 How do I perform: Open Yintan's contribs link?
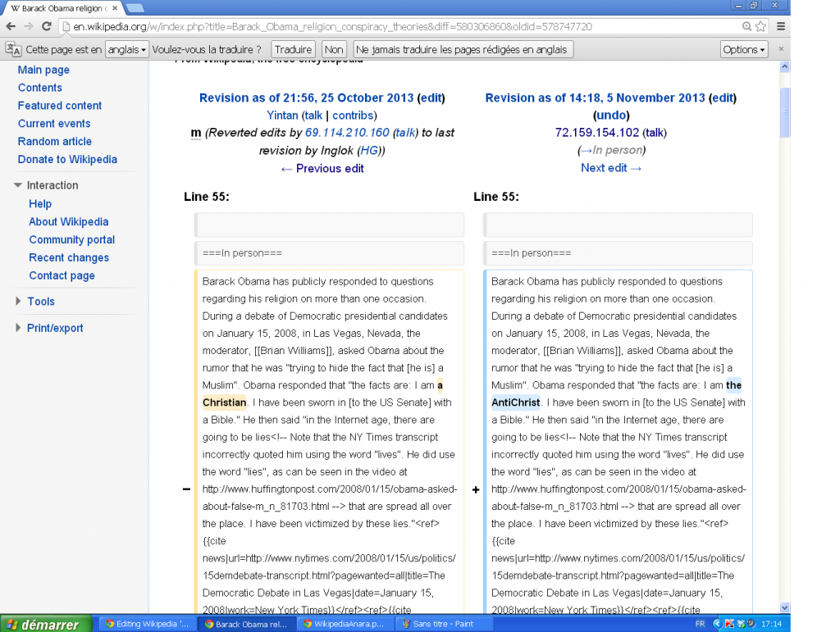click(x=353, y=116)
